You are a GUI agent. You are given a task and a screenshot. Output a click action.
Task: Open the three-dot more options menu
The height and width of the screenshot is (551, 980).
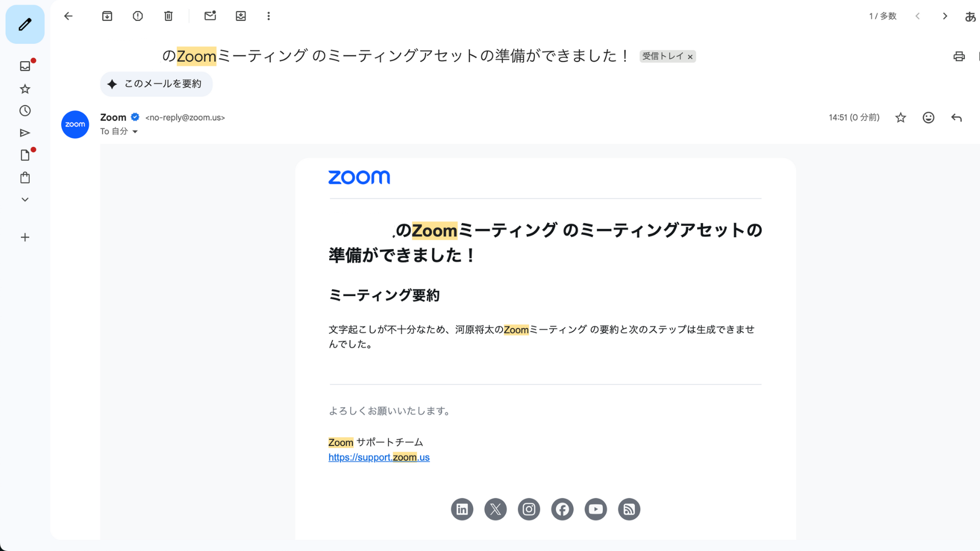[x=268, y=16]
